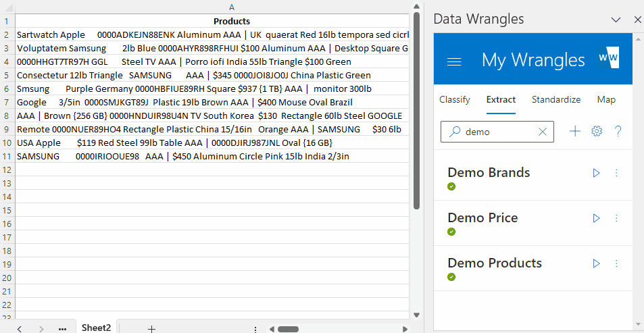Select all cells with corner button
Image resolution: width=644 pixels, height=333 pixels.
click(7, 7)
